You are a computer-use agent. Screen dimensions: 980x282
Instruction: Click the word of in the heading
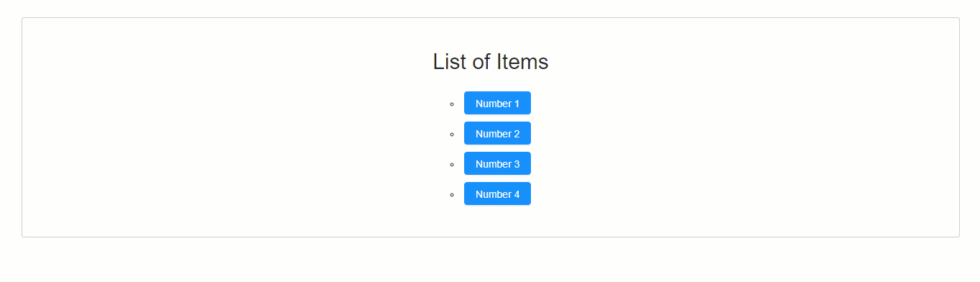tap(481, 62)
